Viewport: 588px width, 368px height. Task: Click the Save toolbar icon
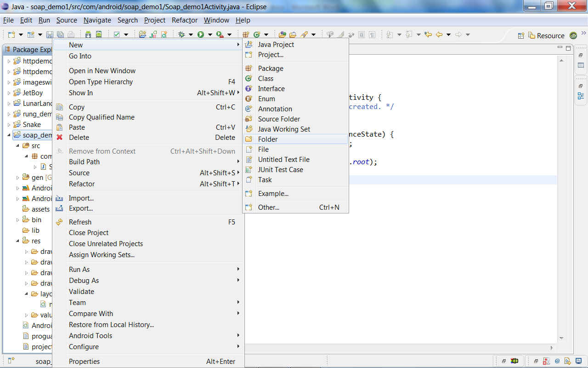click(x=50, y=34)
